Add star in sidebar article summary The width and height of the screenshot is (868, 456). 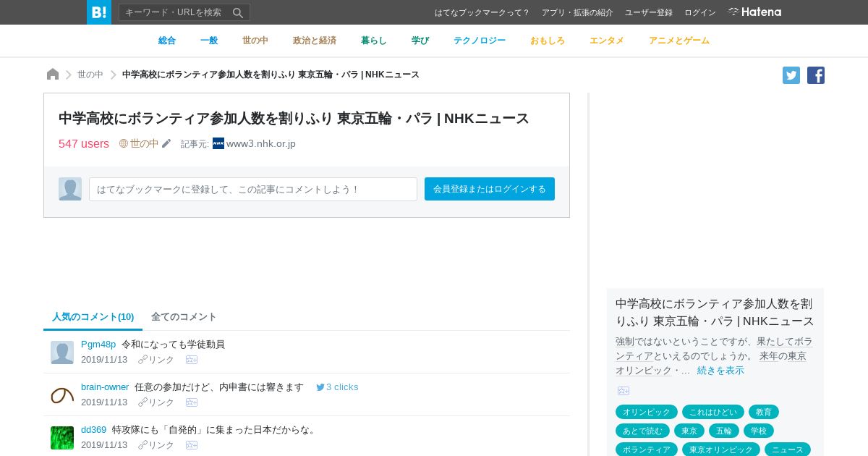(x=624, y=391)
